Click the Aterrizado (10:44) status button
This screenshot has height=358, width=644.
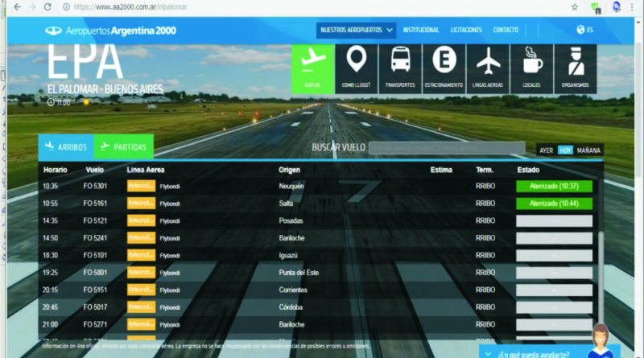554,204
